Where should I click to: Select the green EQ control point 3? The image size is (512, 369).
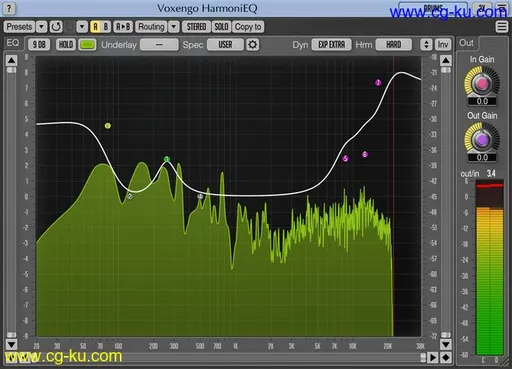pyautogui.click(x=167, y=159)
